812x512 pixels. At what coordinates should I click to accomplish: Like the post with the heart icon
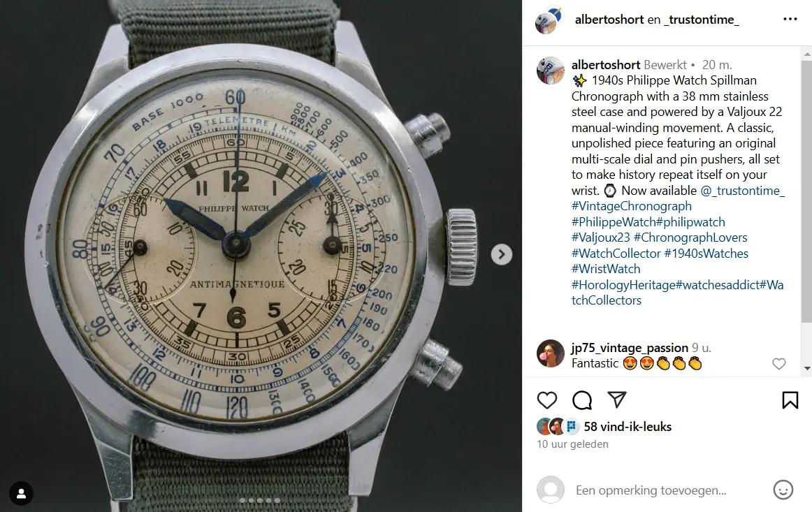(x=547, y=400)
